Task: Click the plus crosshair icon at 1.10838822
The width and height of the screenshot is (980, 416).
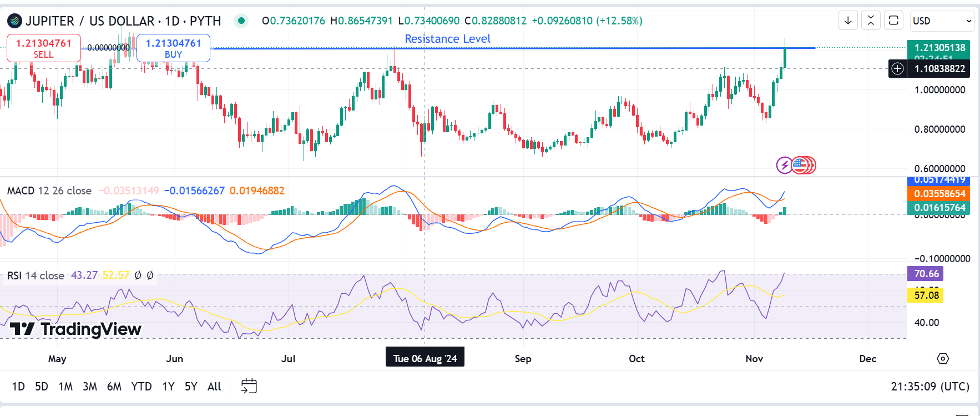Action: [897, 69]
